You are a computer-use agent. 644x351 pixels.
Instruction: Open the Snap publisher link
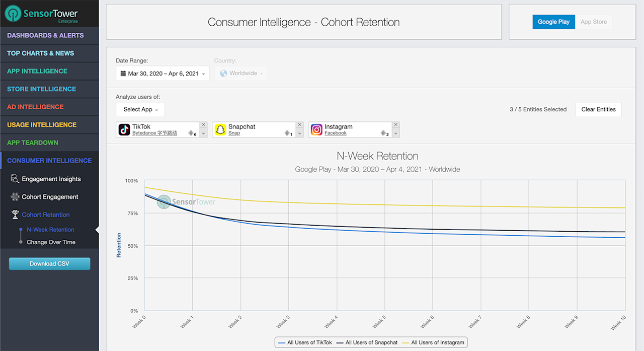click(234, 133)
